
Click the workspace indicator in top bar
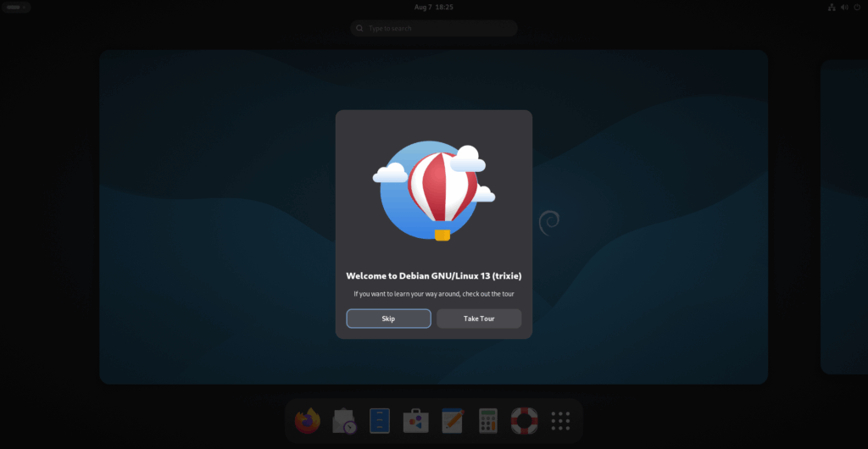16,7
